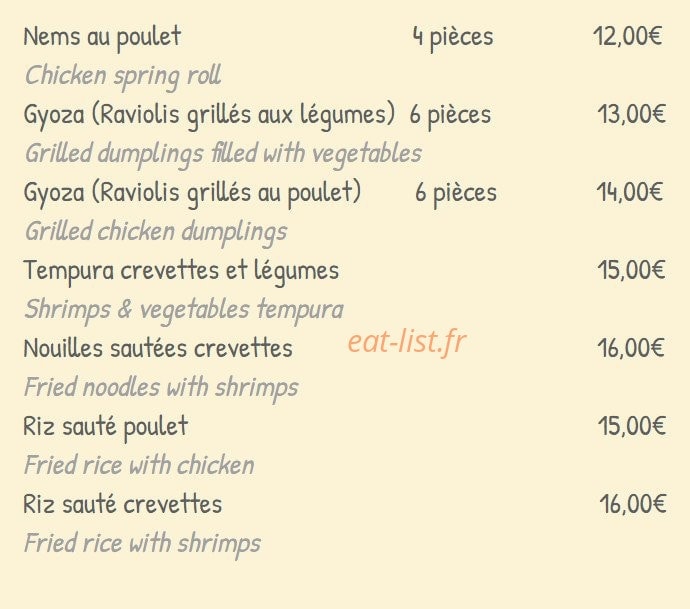
Task: Click Grilled dumplings filled with vegetables text
Action: coord(223,155)
